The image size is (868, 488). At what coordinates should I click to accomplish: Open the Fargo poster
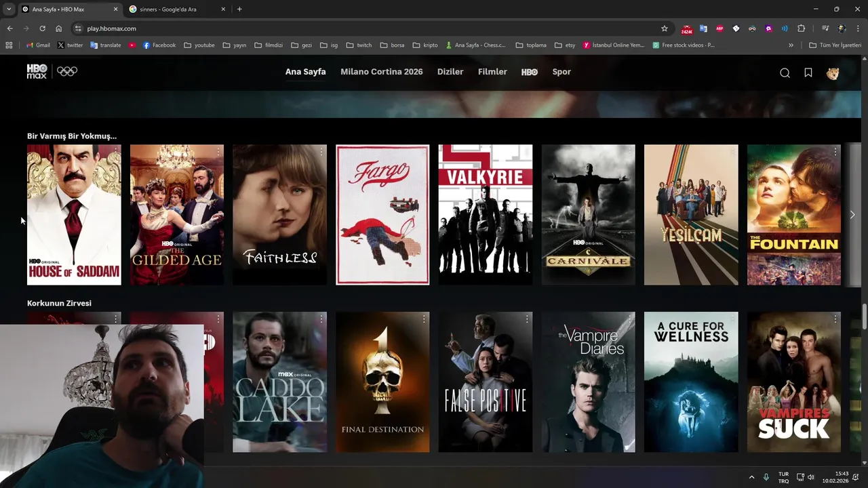(382, 215)
